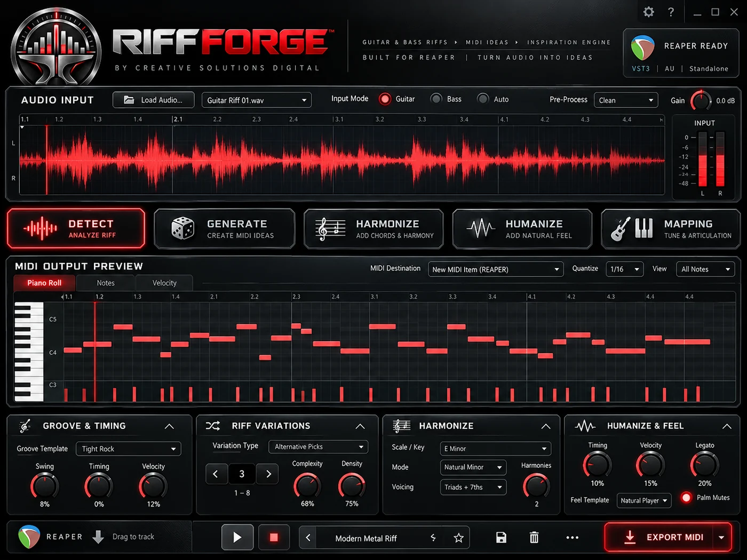This screenshot has width=747, height=560.
Task: Open the settings gear icon
Action: tap(649, 12)
